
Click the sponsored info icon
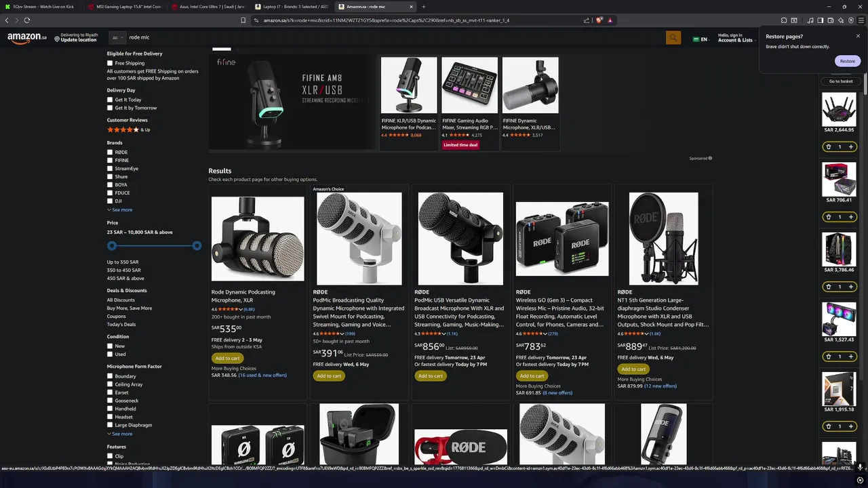(710, 158)
